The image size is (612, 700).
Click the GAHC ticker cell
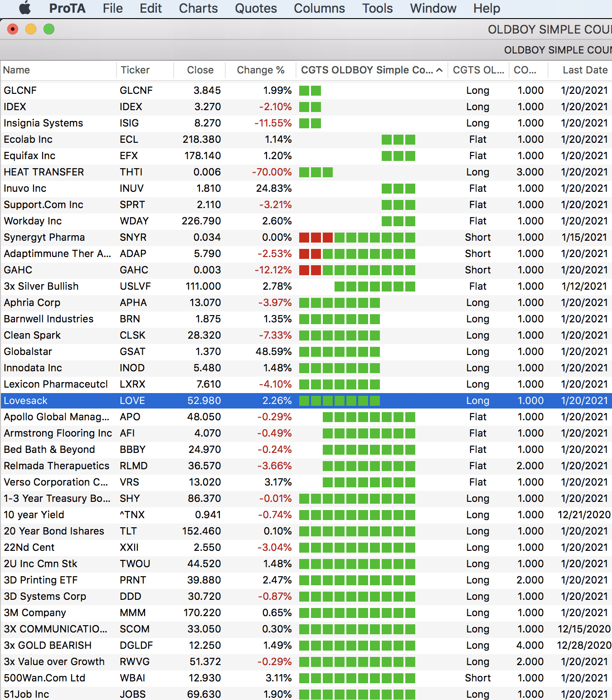(x=134, y=270)
